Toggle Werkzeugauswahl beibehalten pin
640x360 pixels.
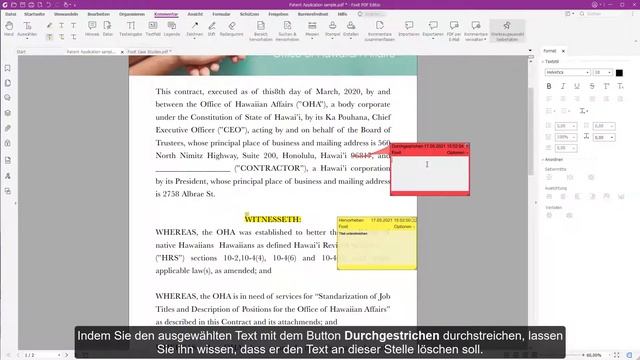point(507,31)
